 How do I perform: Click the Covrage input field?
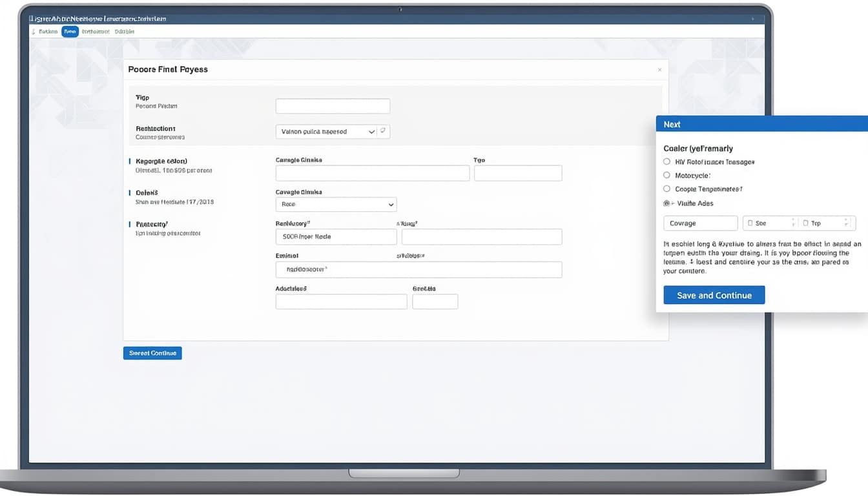click(700, 223)
